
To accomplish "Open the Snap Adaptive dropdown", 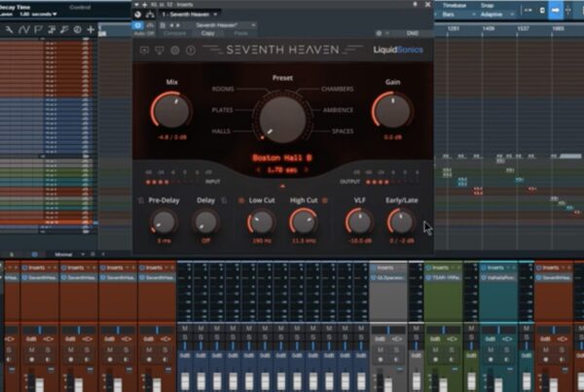I will pyautogui.click(x=497, y=15).
